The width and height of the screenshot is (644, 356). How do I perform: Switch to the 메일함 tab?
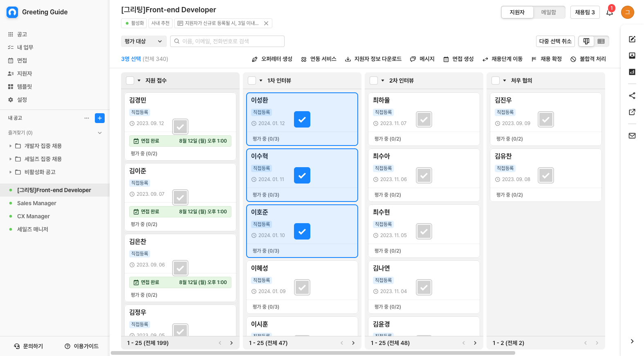point(549,12)
